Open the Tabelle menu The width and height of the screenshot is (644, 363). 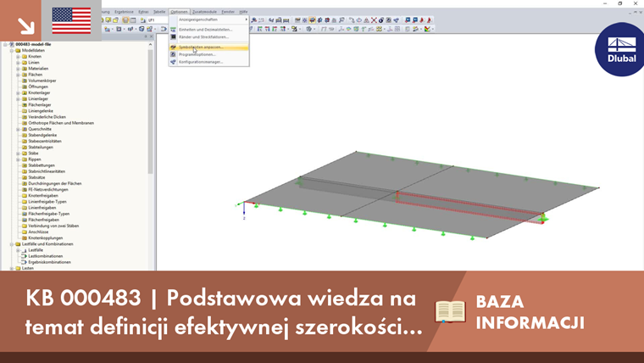pos(159,12)
